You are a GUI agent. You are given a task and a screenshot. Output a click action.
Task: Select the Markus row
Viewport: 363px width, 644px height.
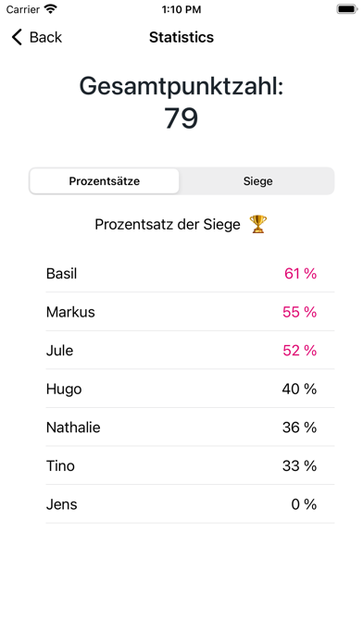click(x=190, y=312)
